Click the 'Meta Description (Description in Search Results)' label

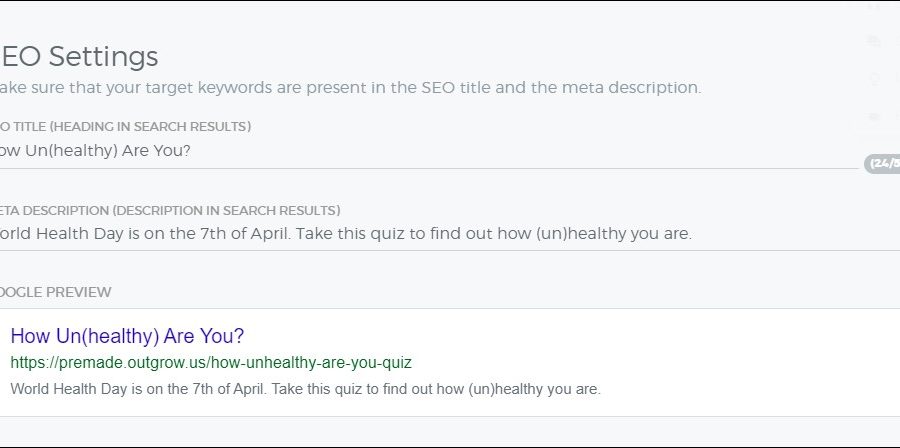[x=170, y=210]
